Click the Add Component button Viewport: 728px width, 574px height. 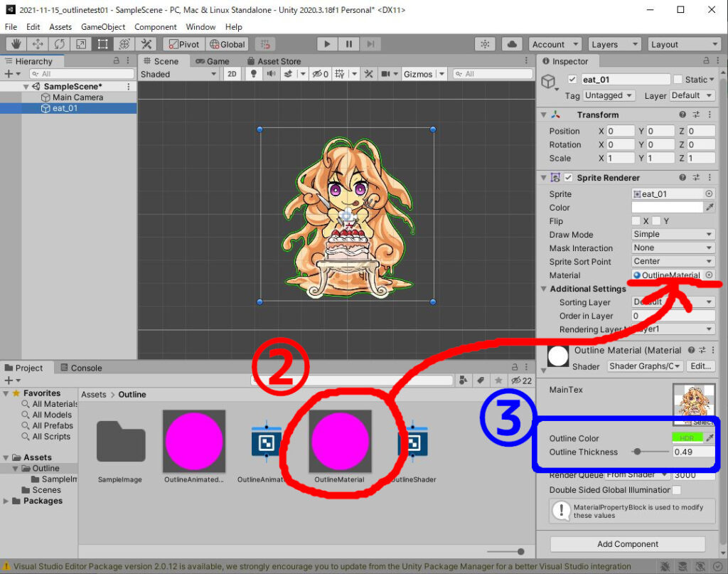click(628, 544)
